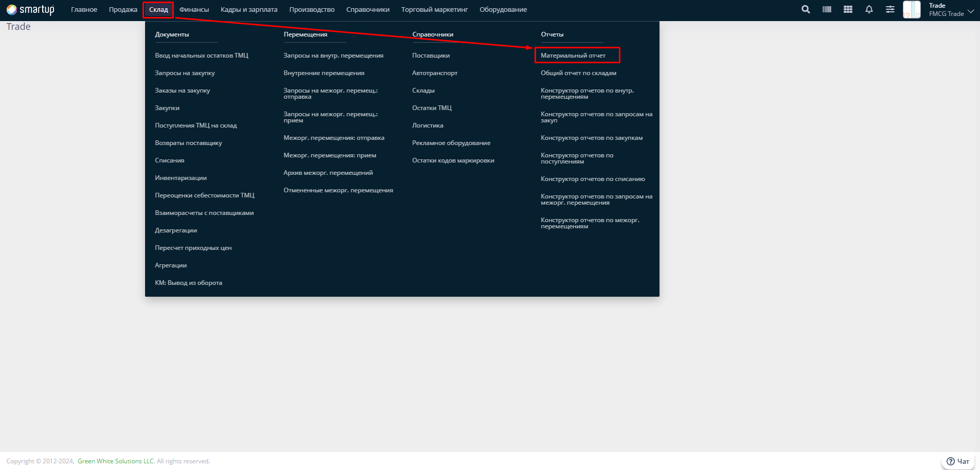980x470 pixels.
Task: Open Запросы на межорг. перемещ.: отправка
Action: tap(331, 94)
